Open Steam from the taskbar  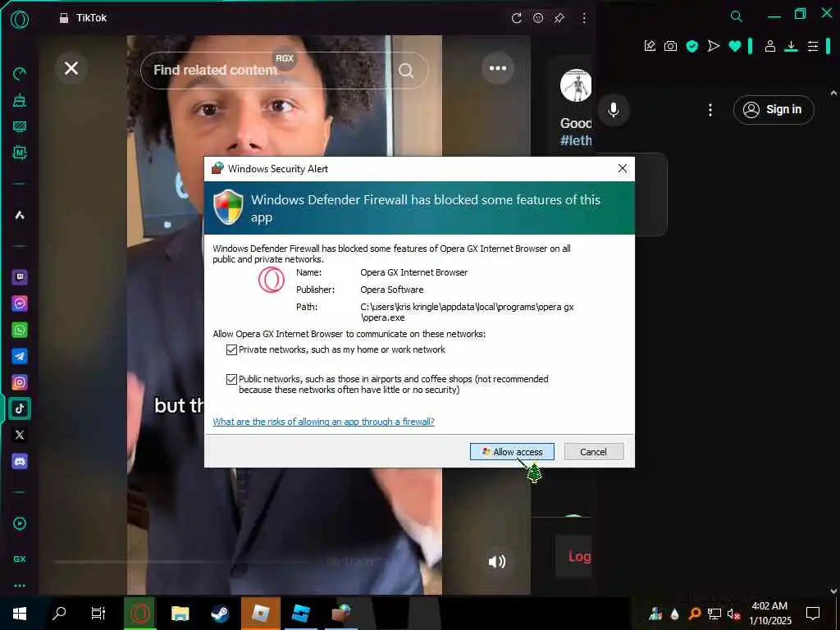coord(220,614)
